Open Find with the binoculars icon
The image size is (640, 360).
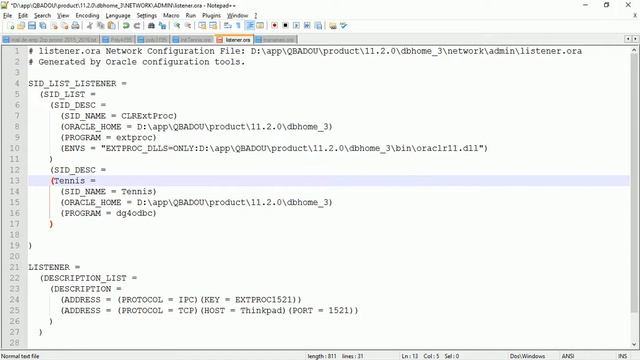click(x=151, y=26)
